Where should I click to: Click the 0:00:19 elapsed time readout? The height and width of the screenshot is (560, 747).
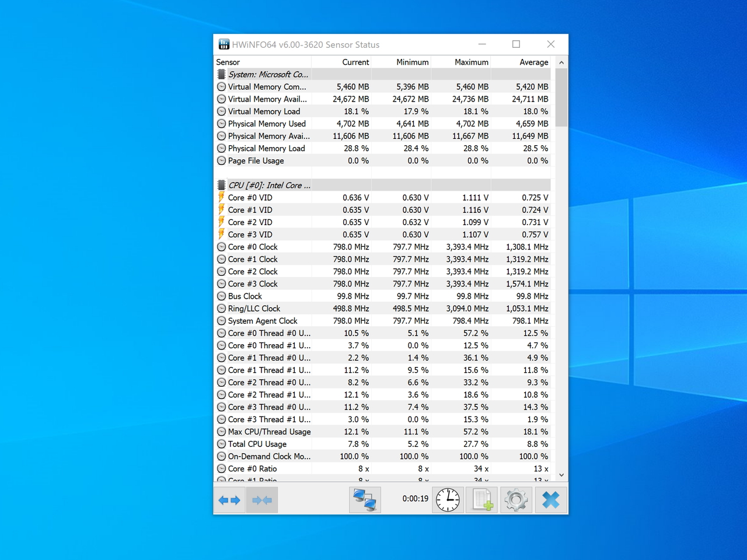[415, 499]
